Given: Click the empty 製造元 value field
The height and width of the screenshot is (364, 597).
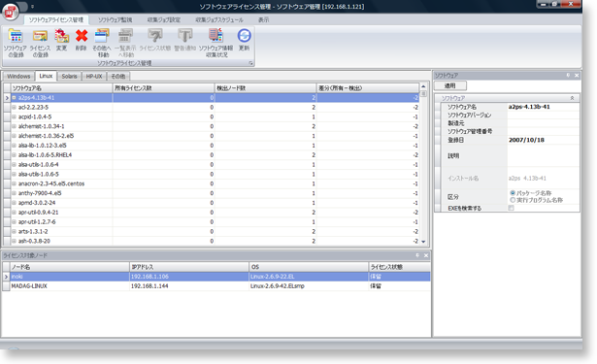Looking at the screenshot, I should point(544,123).
